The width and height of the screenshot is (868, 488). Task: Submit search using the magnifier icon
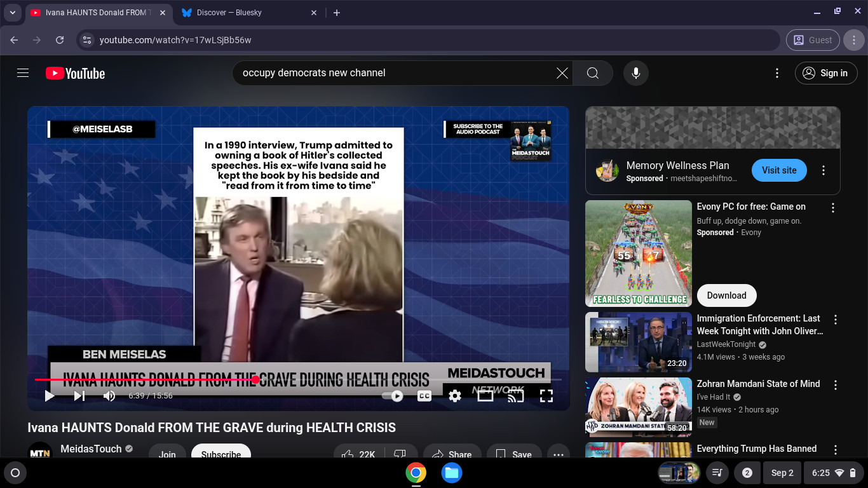593,73
